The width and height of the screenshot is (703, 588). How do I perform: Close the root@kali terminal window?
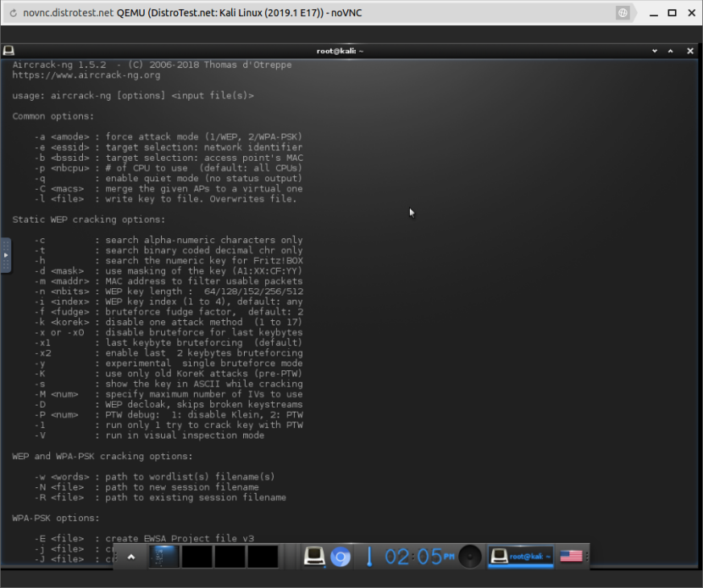point(690,51)
